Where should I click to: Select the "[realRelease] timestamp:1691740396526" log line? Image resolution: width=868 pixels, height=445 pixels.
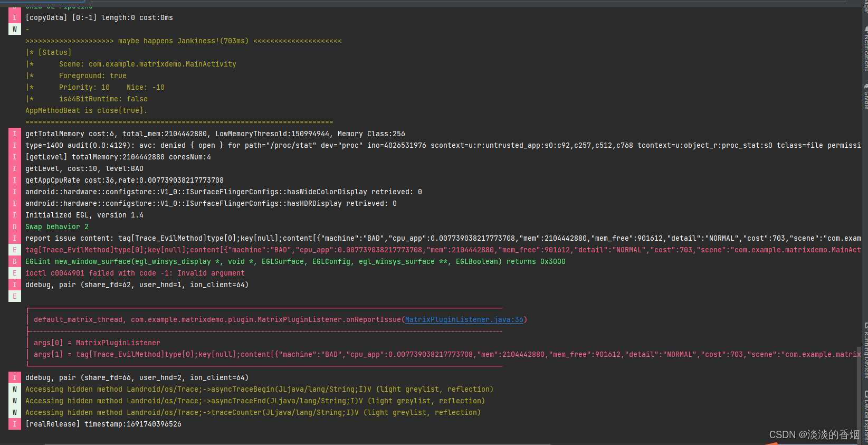click(x=103, y=424)
